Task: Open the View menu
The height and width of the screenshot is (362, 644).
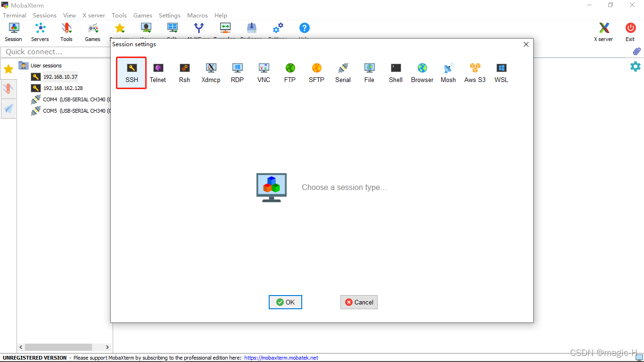Action: coord(69,15)
